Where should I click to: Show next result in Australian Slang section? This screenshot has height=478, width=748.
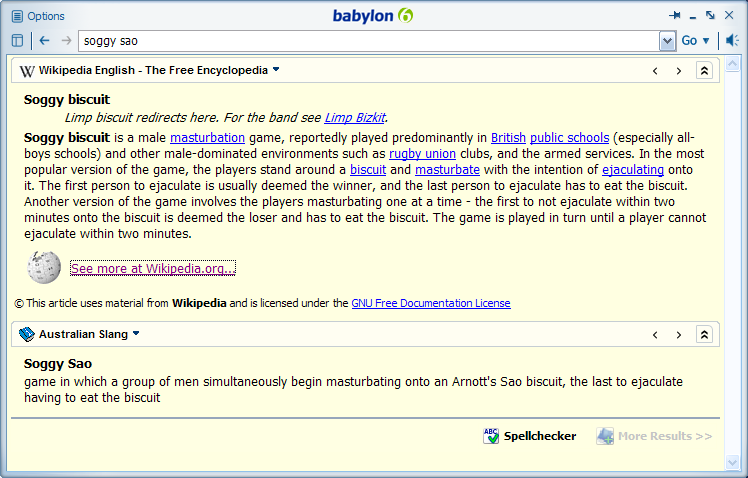(x=678, y=335)
